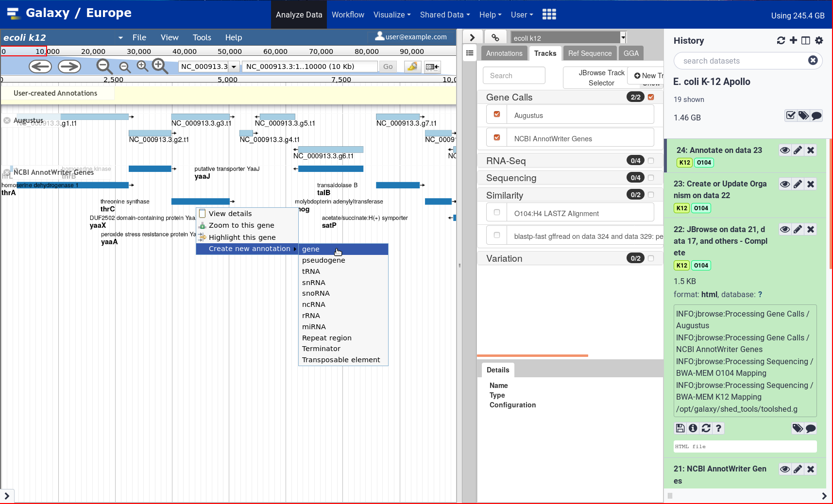The width and height of the screenshot is (833, 504).
Task: Open the help question mark for dataset 22
Action: [x=718, y=428]
